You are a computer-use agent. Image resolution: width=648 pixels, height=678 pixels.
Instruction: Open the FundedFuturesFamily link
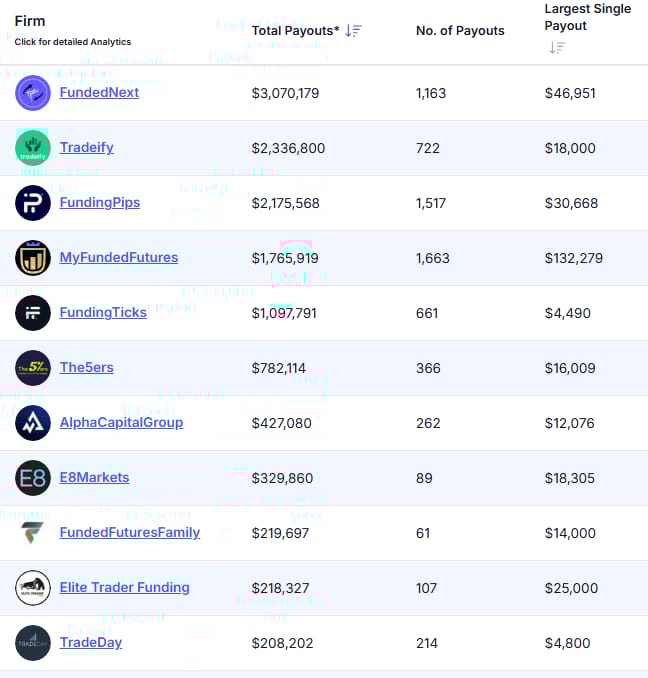[130, 533]
